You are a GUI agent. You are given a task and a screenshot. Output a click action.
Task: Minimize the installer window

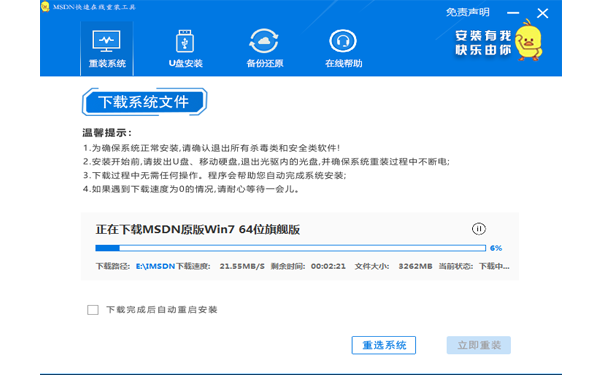tap(513, 13)
